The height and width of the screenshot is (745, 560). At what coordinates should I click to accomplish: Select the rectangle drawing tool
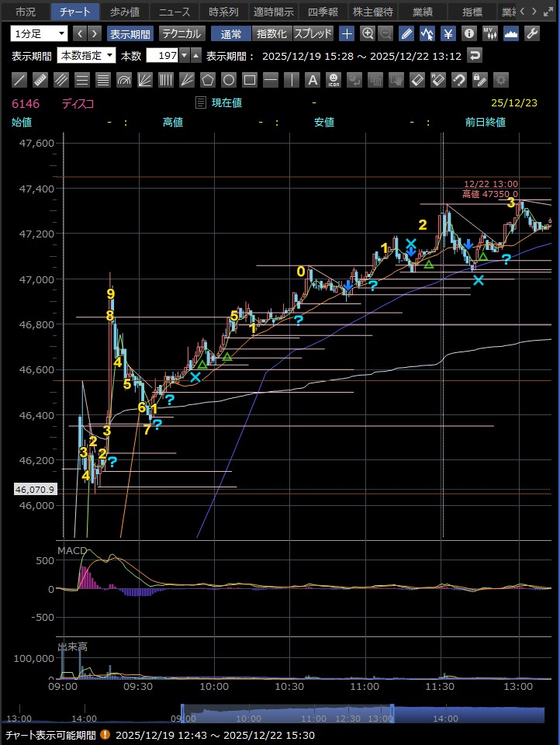pos(250,80)
